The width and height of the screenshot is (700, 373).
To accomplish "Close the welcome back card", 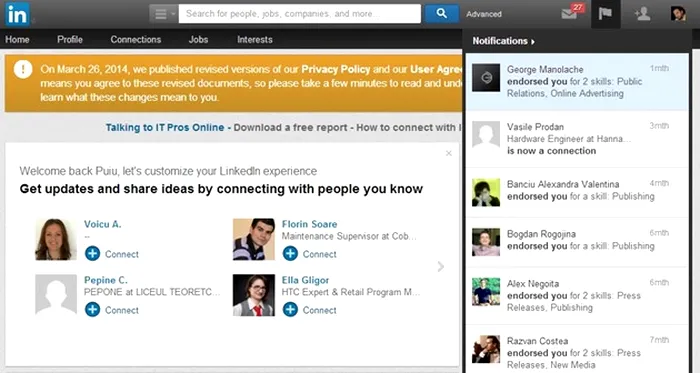I will coord(449,153).
